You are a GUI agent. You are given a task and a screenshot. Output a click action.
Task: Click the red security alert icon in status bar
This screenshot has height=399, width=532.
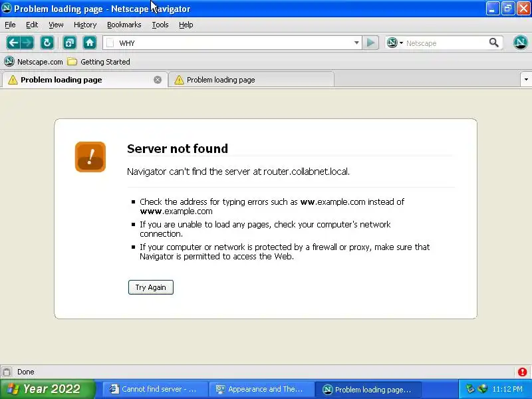[x=522, y=372]
